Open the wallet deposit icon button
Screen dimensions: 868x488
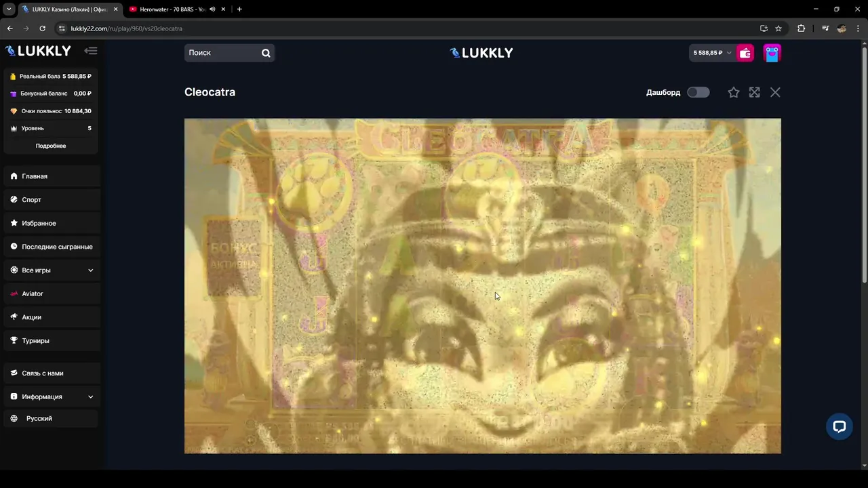(745, 53)
